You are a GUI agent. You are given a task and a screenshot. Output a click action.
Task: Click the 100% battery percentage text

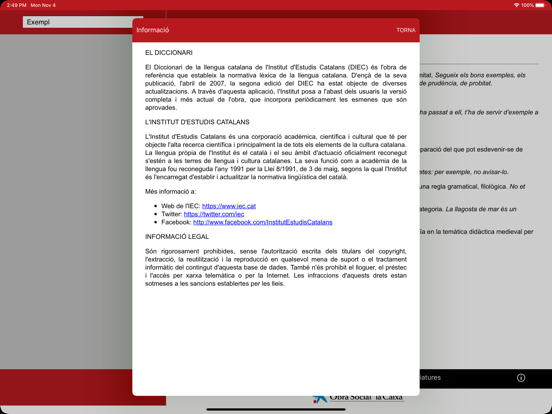tap(527, 5)
